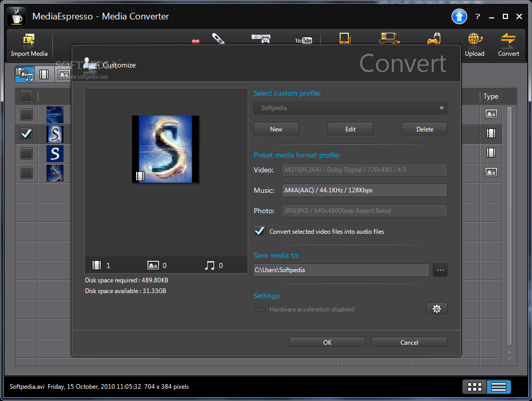This screenshot has height=401, width=532.
Task: Click the Delete profile button
Action: (x=425, y=129)
